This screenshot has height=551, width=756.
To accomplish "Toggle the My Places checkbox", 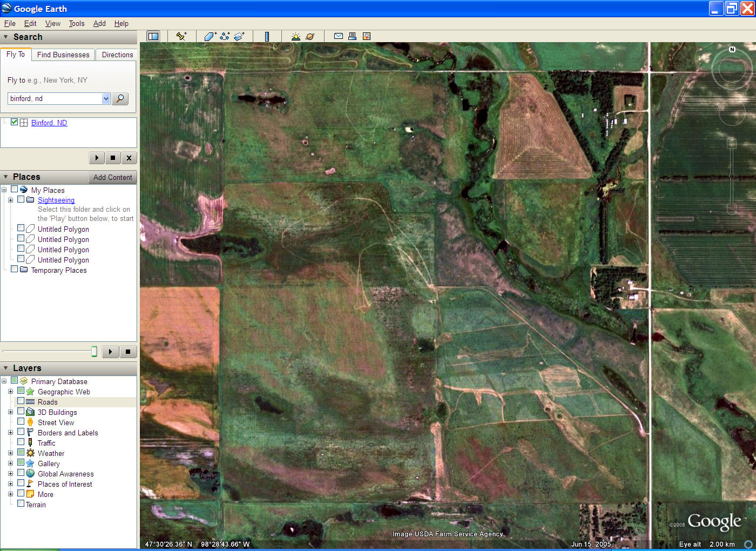I will (14, 190).
